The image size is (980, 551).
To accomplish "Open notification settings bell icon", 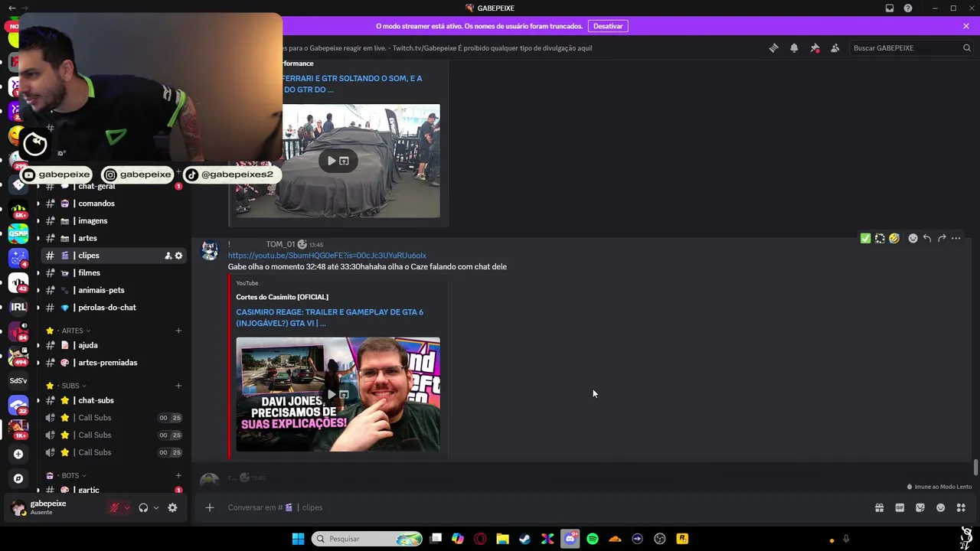I will coord(794,47).
